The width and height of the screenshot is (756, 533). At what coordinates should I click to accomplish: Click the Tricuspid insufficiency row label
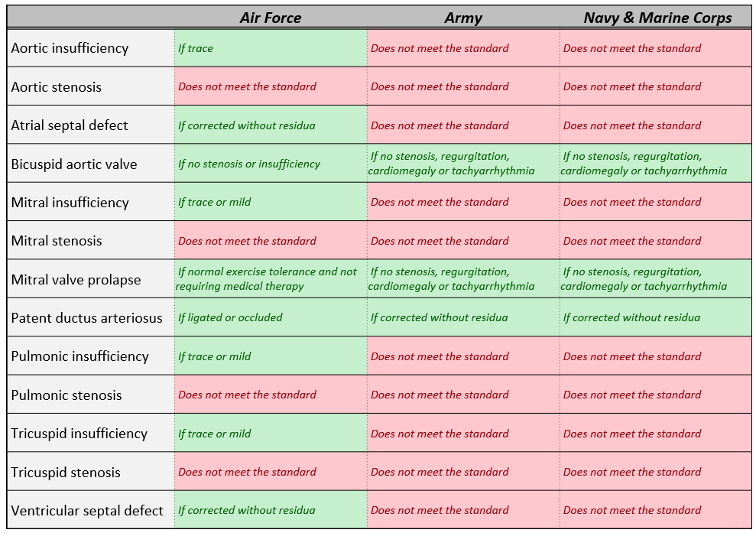coord(79,434)
